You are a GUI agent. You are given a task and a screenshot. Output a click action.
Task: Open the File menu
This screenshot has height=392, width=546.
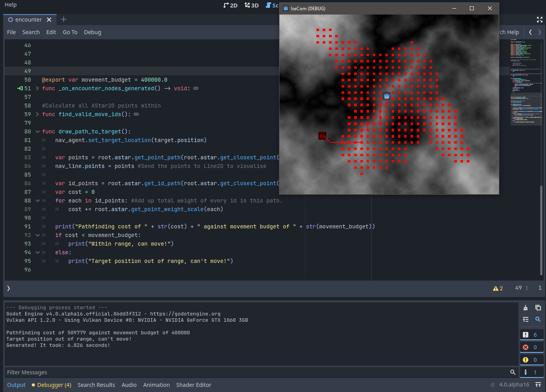click(11, 32)
